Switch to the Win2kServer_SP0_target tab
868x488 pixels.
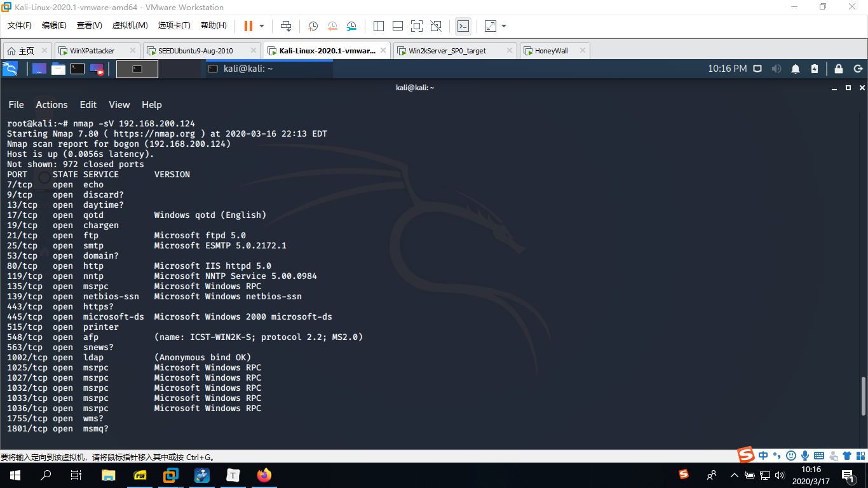coord(447,51)
